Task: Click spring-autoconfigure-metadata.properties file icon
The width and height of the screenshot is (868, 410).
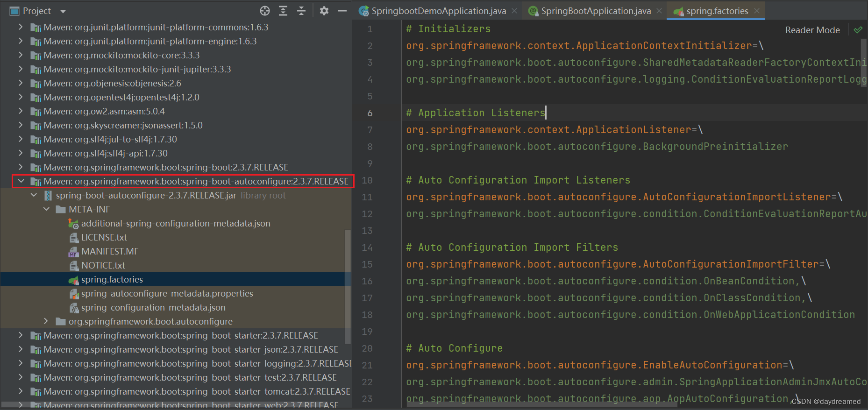Action: click(x=74, y=294)
